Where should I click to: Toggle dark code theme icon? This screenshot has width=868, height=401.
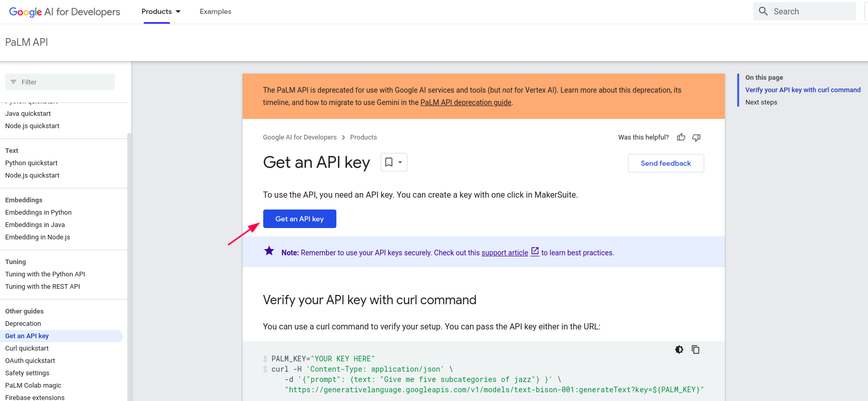(x=679, y=350)
